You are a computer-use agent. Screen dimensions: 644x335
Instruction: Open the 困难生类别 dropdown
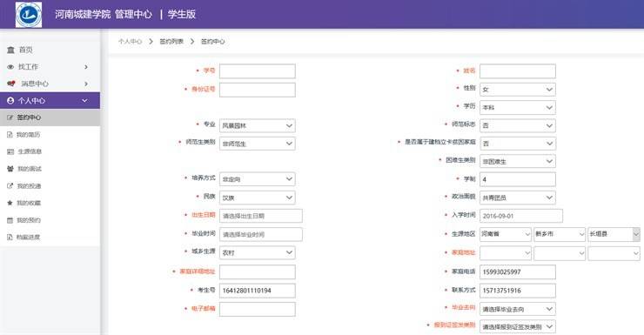(518, 161)
